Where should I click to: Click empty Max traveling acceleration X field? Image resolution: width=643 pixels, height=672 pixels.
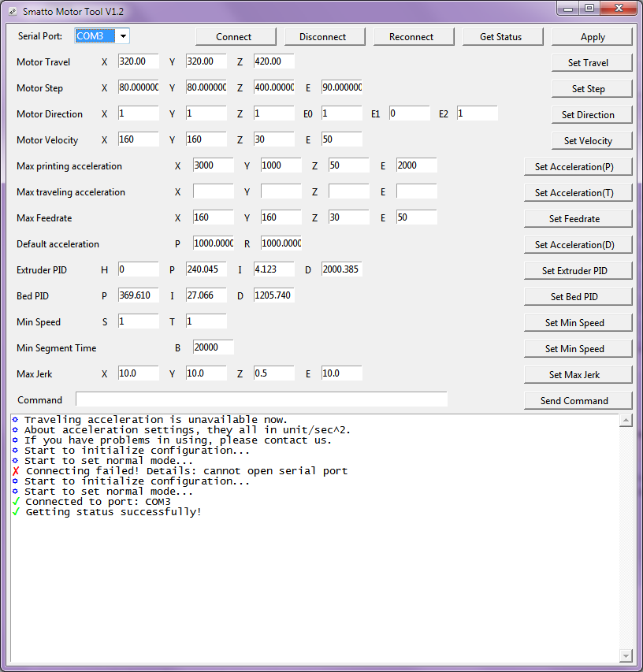pos(213,191)
